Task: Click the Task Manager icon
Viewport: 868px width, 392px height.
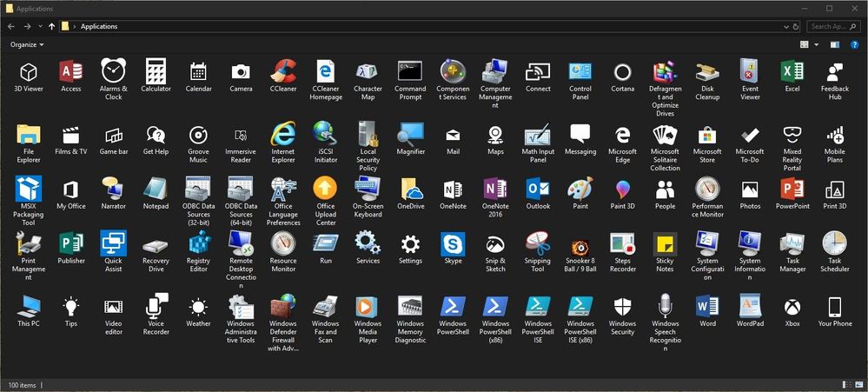Action: pos(792,243)
